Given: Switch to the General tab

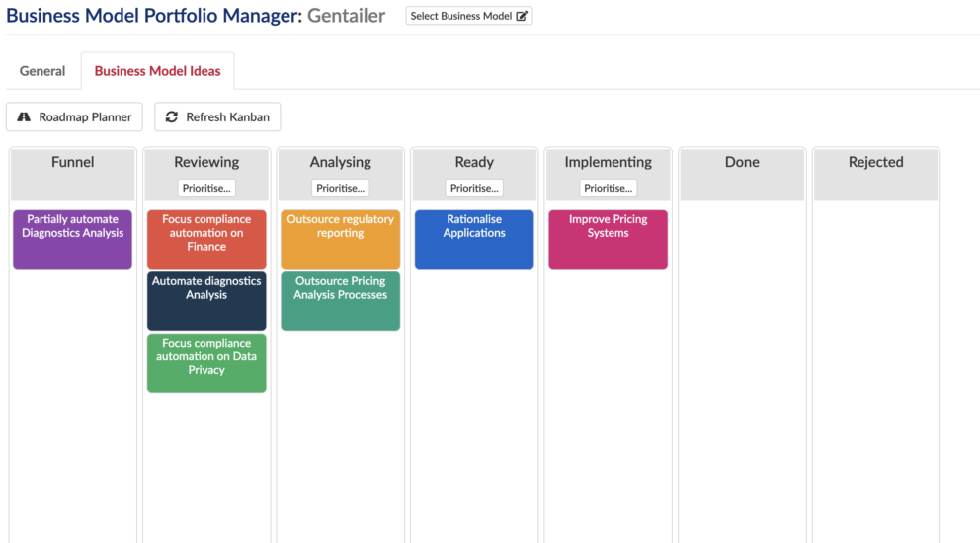Looking at the screenshot, I should tap(41, 71).
